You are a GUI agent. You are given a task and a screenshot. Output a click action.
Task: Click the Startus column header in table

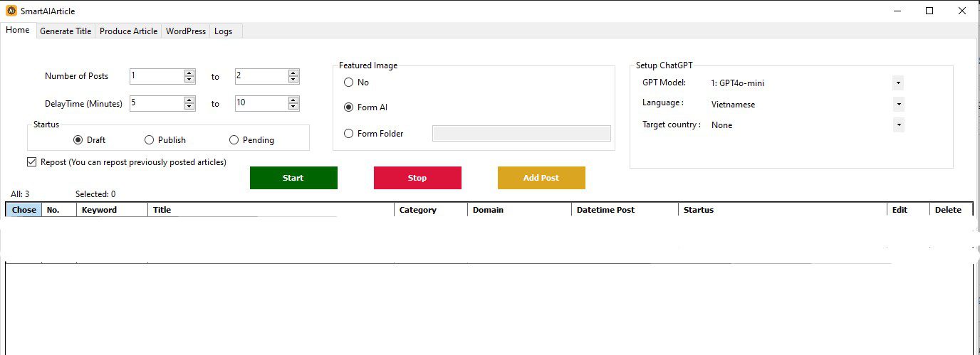[783, 210]
